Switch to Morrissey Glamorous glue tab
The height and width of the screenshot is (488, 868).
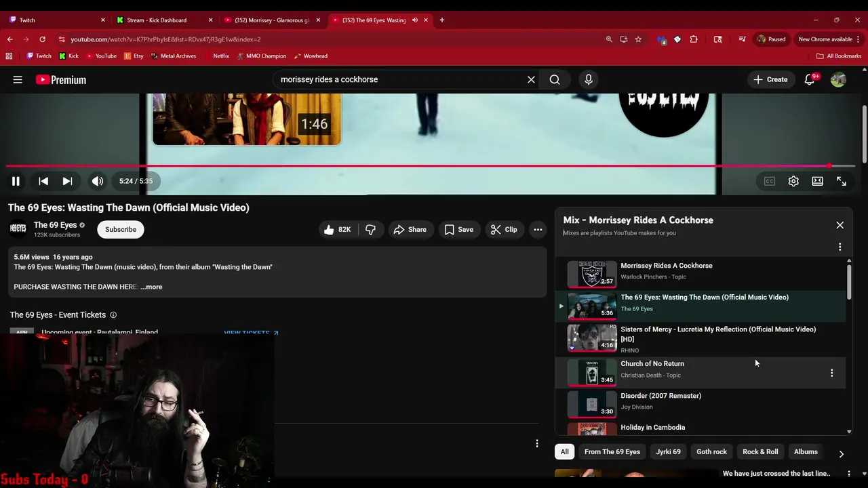pos(272,20)
